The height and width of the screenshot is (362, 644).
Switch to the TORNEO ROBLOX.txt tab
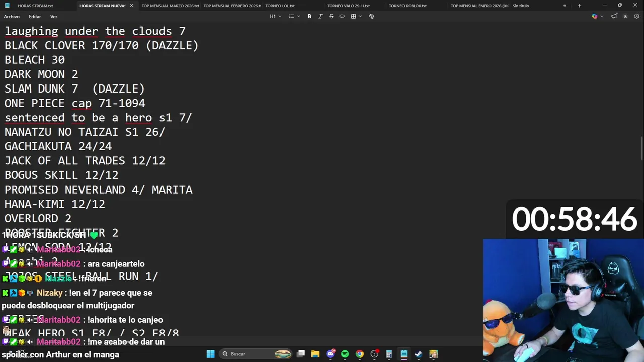[x=408, y=6]
